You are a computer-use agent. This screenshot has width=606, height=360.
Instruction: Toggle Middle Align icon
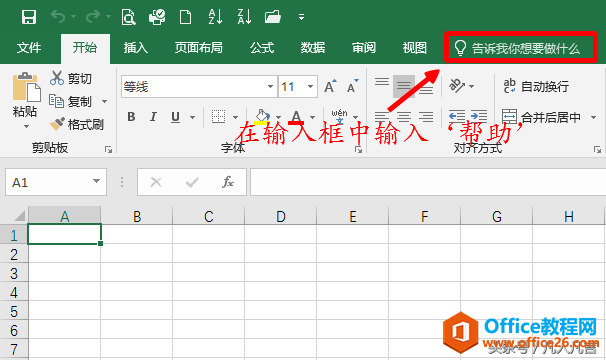404,86
